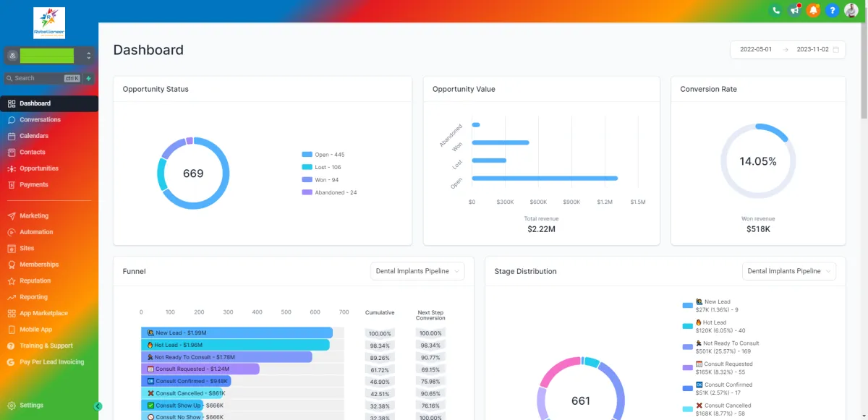The height and width of the screenshot is (420, 868).
Task: Click the Opportunities sidebar icon
Action: [x=12, y=168]
